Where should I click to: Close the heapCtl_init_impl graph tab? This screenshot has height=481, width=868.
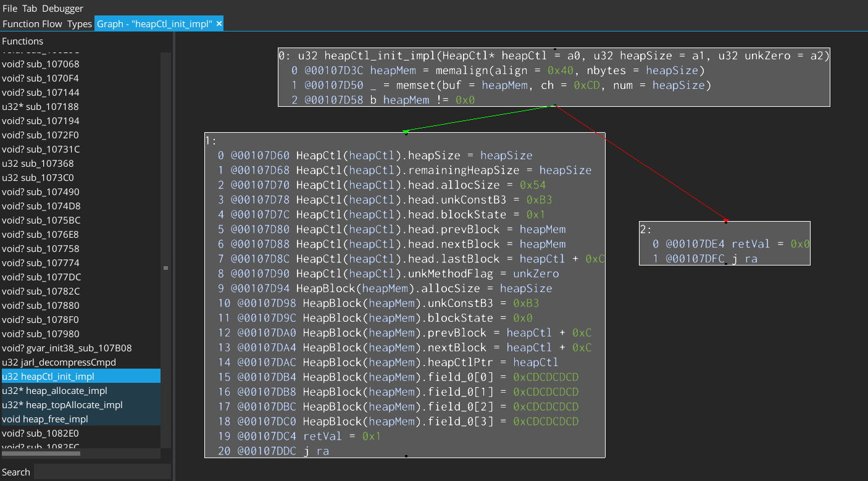pos(219,23)
